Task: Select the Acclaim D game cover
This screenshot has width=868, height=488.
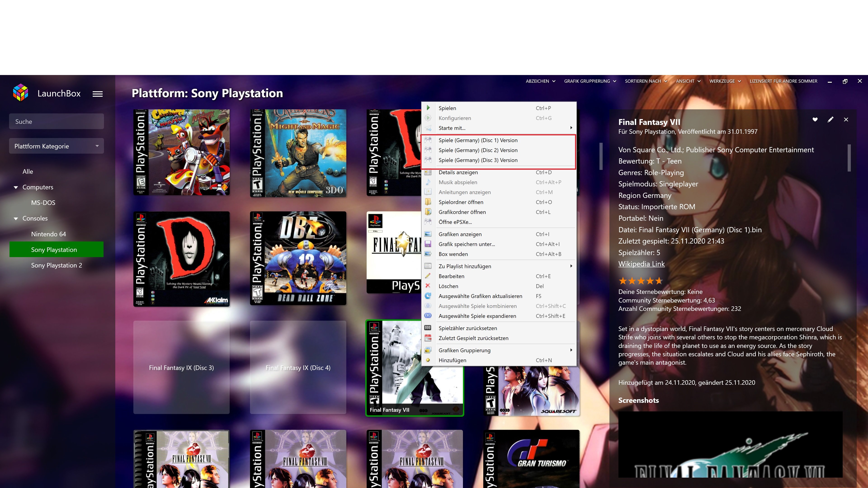Action: pos(181,259)
